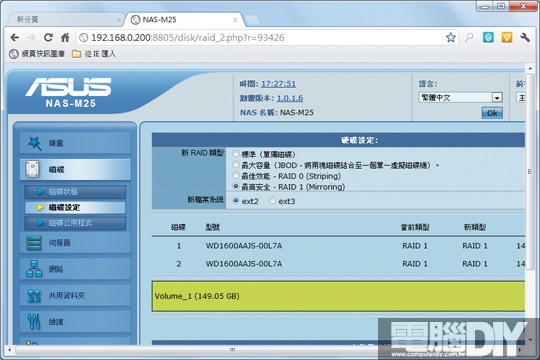Open the browser home page icon

click(x=65, y=38)
